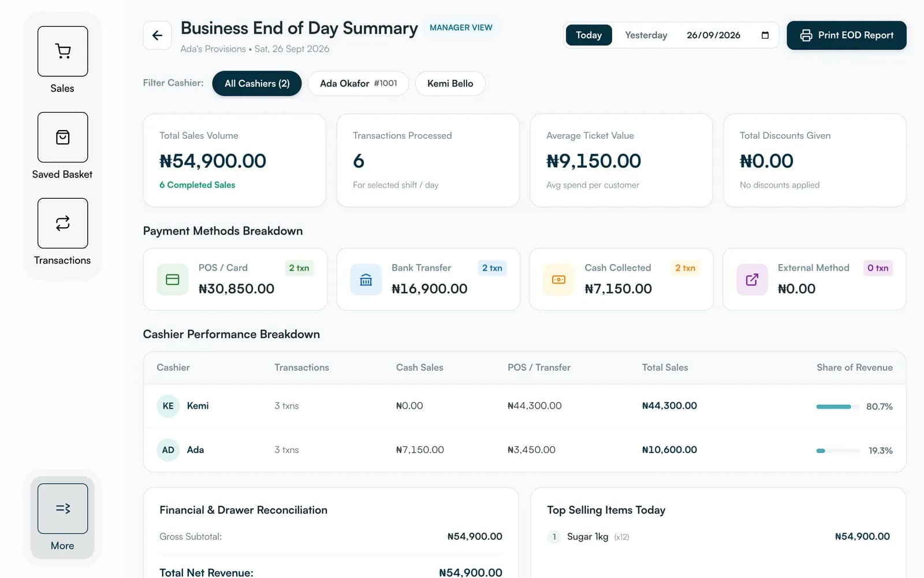Click the 2 txn badge on POS / Card
The image size is (924, 578).
click(x=299, y=268)
